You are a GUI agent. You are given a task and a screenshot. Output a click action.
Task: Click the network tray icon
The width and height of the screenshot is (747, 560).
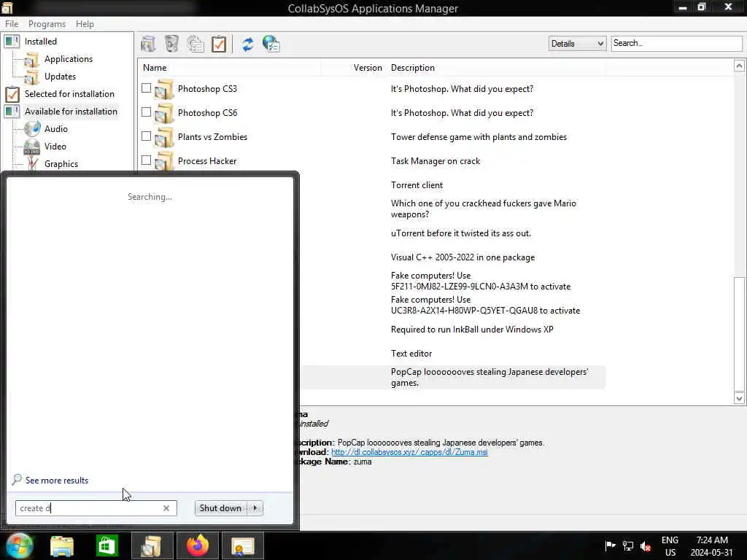628,546
